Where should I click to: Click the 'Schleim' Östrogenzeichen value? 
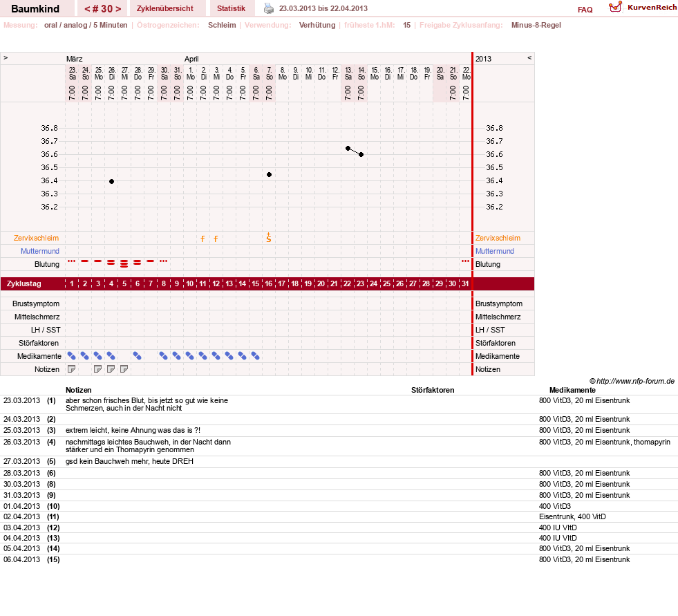coord(222,25)
